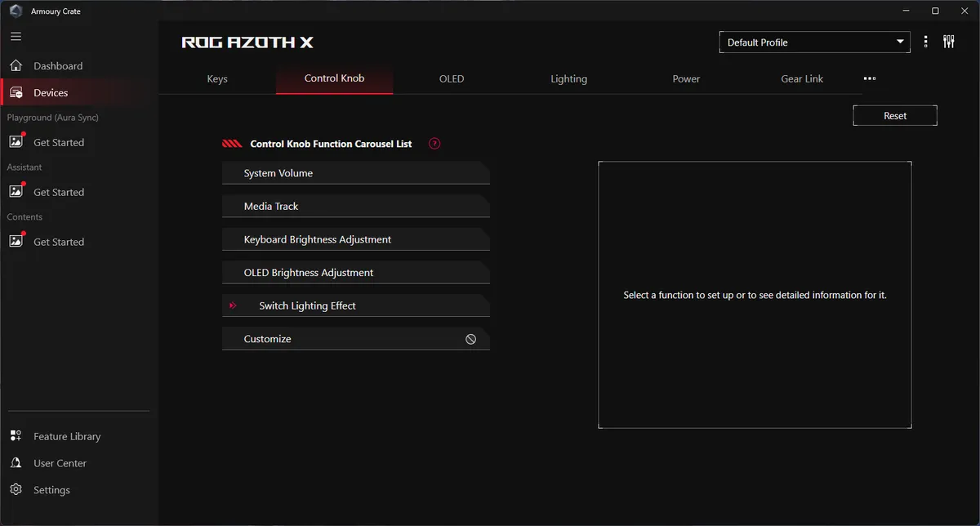Select Keyboard Brightness Adjustment
This screenshot has width=980, height=526.
pos(355,238)
